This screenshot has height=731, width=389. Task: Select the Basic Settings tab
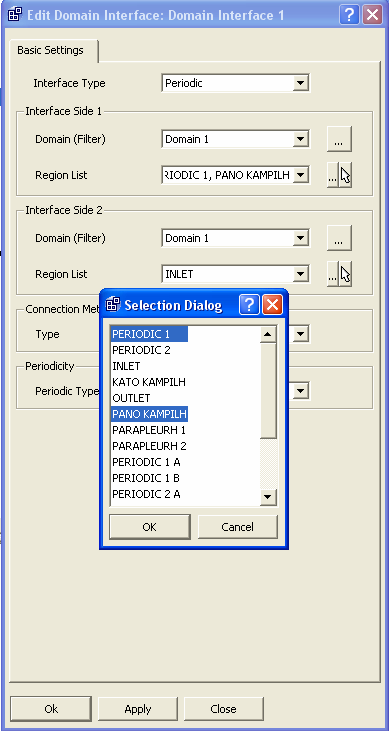(50, 50)
